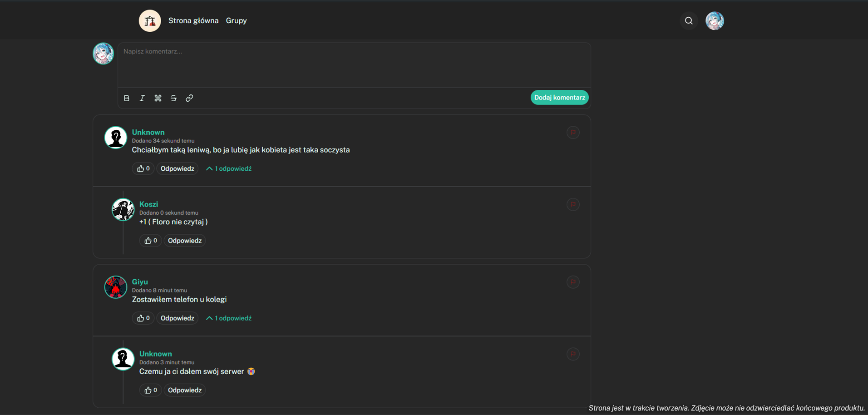Apply italic formatting in comment editor

tap(142, 98)
